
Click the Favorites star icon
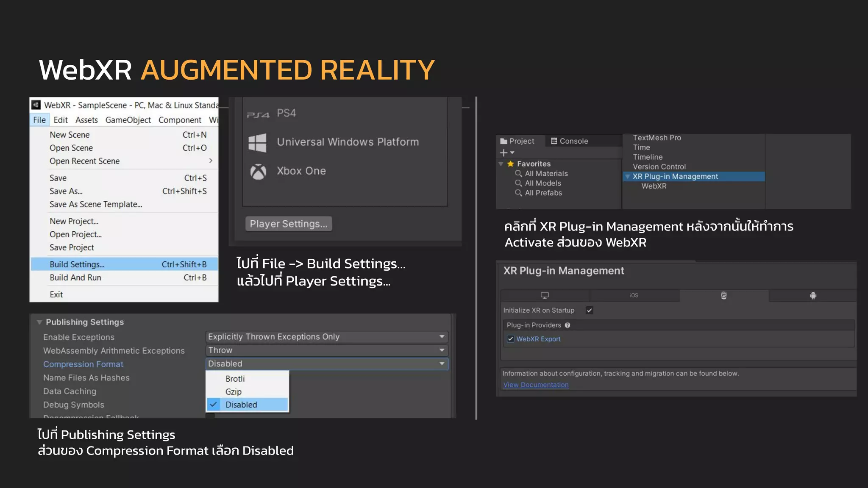pos(510,164)
